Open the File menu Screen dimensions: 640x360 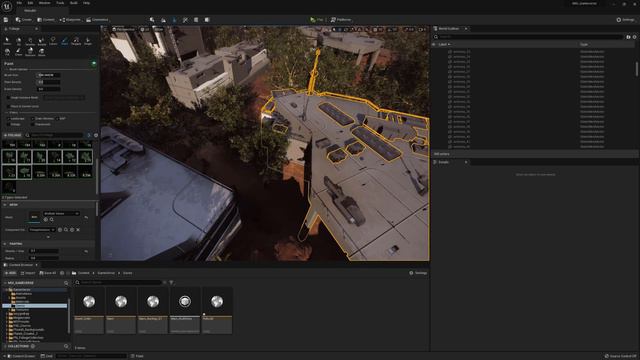pos(19,3)
